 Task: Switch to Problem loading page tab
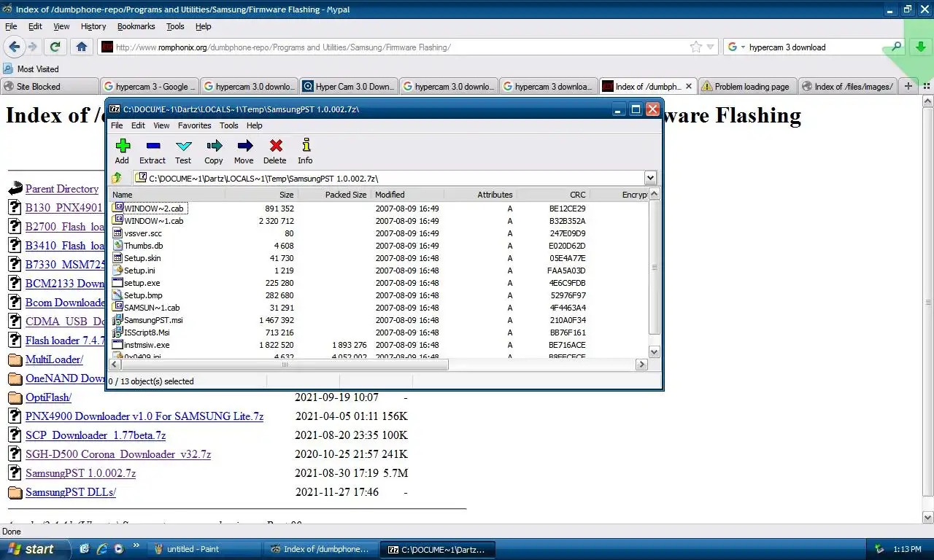pos(748,86)
